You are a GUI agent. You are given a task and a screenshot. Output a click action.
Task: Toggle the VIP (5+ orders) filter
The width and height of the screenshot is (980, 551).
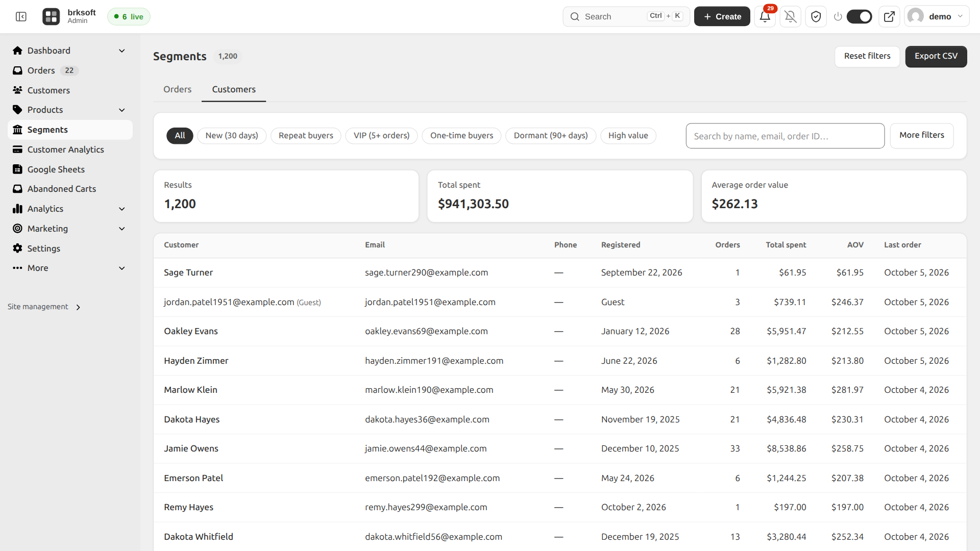pyautogui.click(x=381, y=136)
